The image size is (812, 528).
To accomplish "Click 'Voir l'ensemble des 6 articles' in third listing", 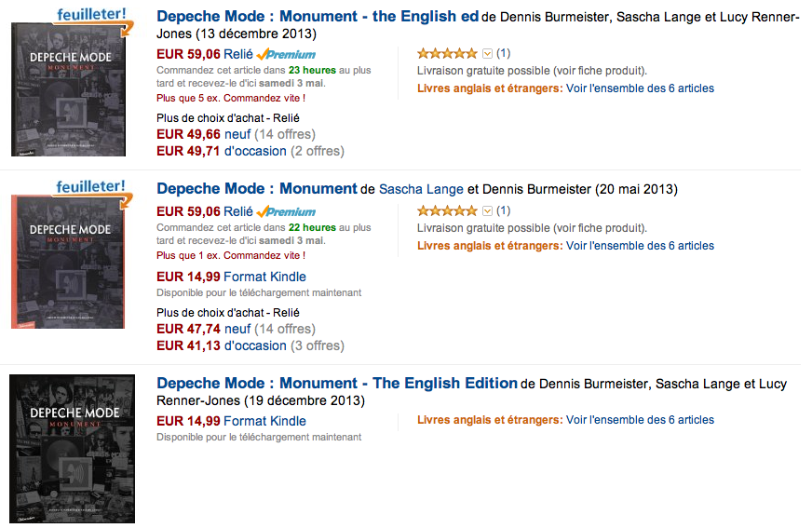I will [640, 420].
